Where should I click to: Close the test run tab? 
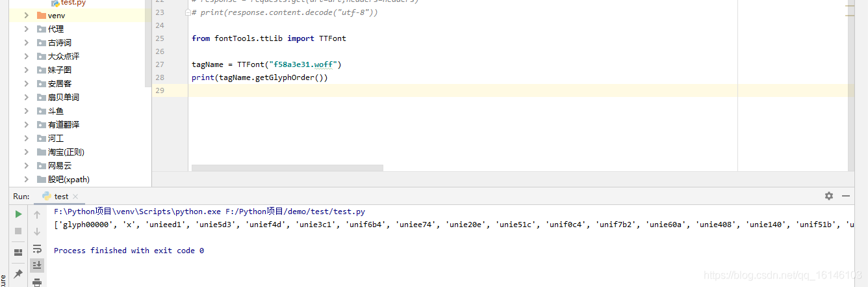75,197
